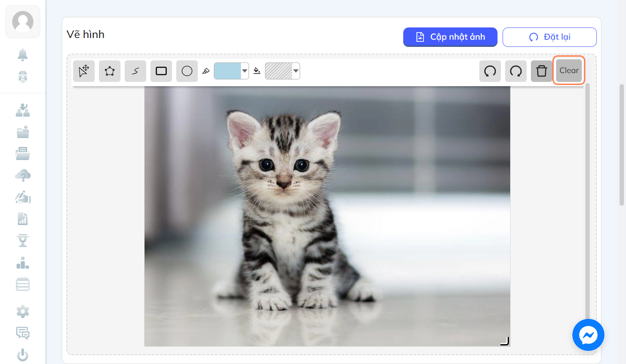Open the user avatar profile
This screenshot has width=626, height=364.
(23, 22)
